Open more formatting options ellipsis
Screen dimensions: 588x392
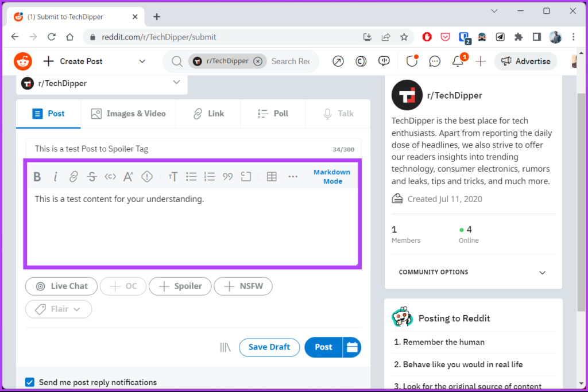[293, 177]
